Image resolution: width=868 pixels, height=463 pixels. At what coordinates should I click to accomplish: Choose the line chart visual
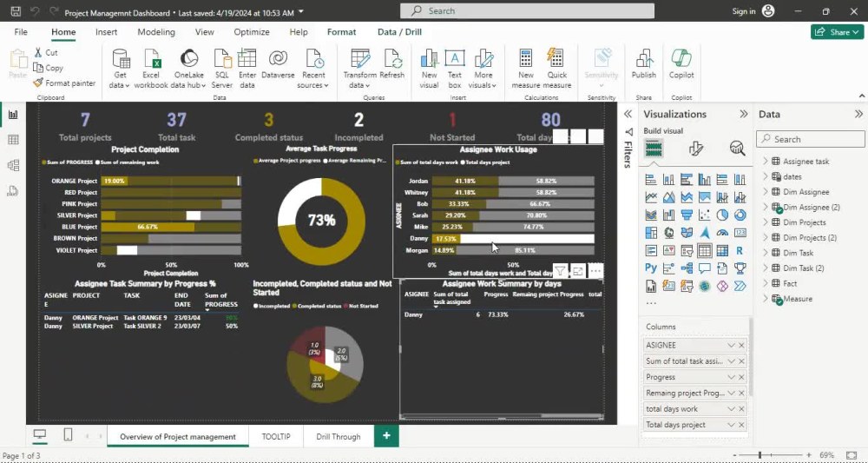(651, 197)
